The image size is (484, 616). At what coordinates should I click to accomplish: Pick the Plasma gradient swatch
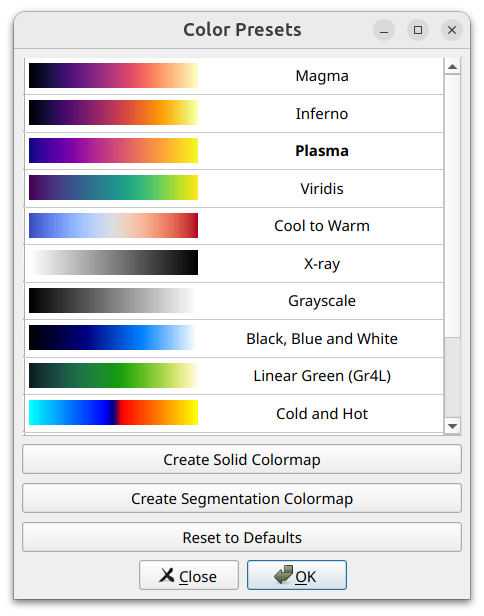[x=113, y=150]
